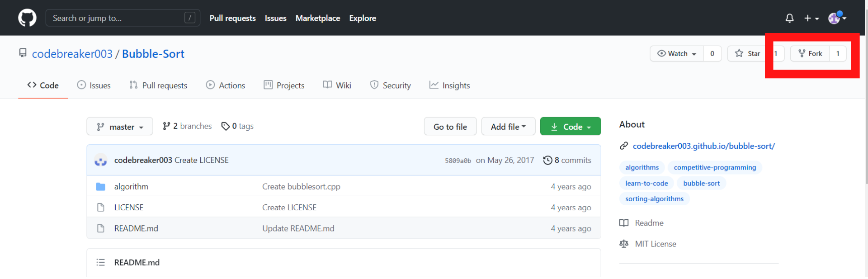The width and height of the screenshot is (868, 279).
Task: Open the competitive-programming topic tag
Action: (715, 167)
